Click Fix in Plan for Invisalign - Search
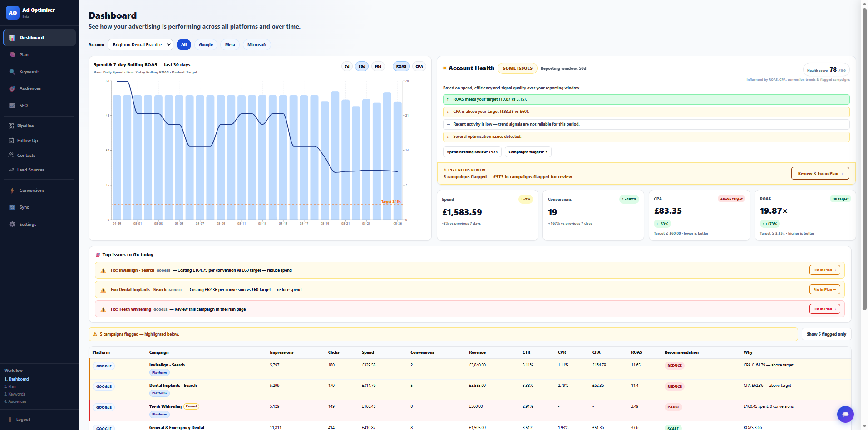Image resolution: width=868 pixels, height=430 pixels. point(824,270)
